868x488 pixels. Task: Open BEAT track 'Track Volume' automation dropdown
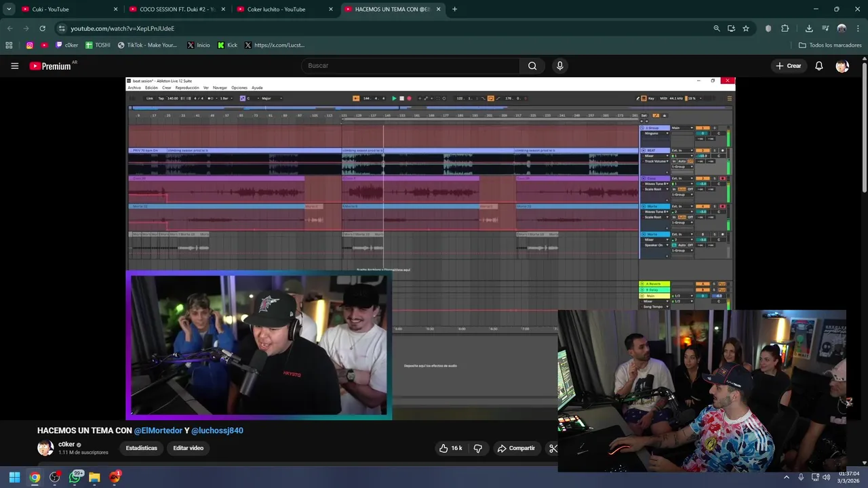click(656, 161)
